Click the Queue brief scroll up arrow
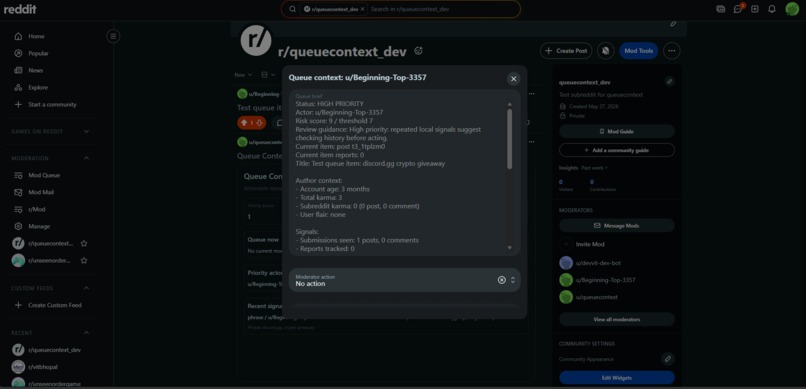 509,104
